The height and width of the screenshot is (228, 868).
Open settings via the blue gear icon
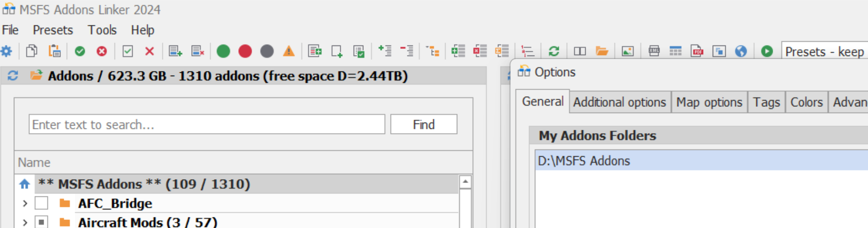pos(7,51)
